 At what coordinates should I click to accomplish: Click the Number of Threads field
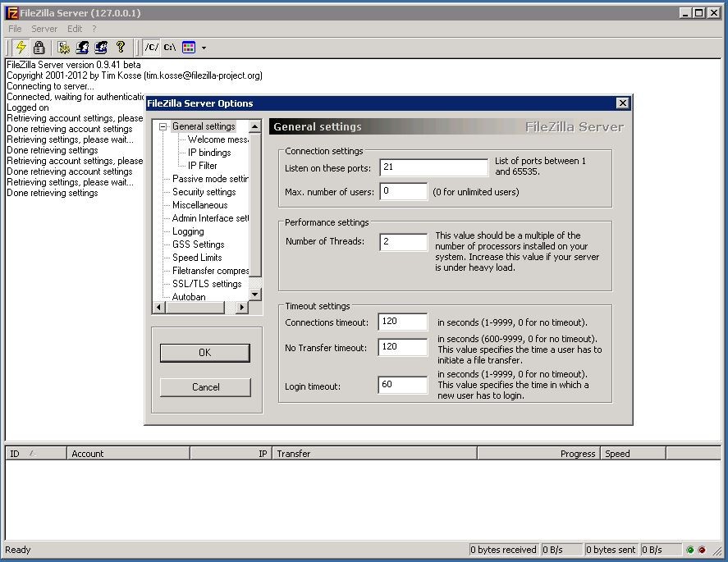tap(403, 242)
